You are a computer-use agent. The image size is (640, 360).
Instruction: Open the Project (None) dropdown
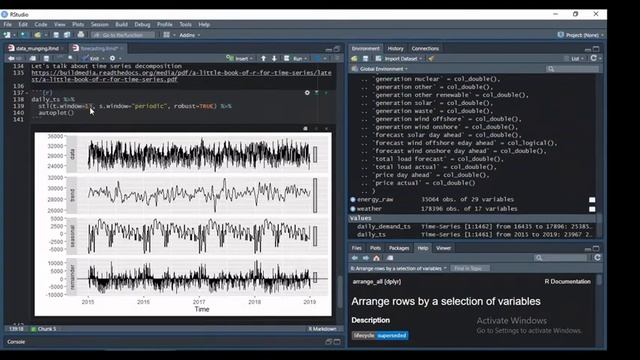click(580, 35)
